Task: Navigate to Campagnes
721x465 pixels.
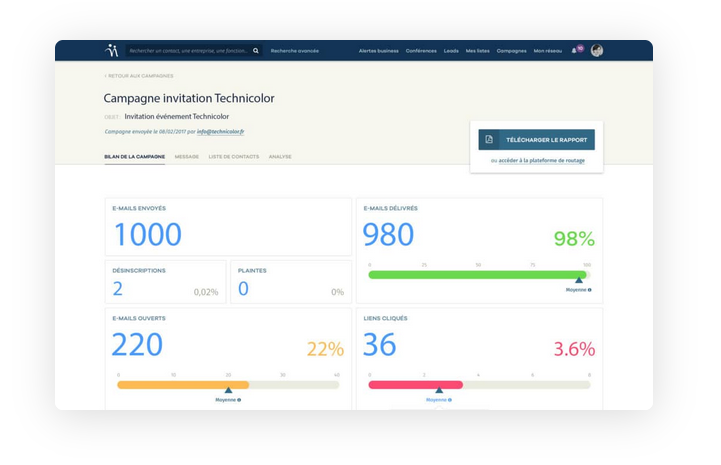Action: [511, 51]
